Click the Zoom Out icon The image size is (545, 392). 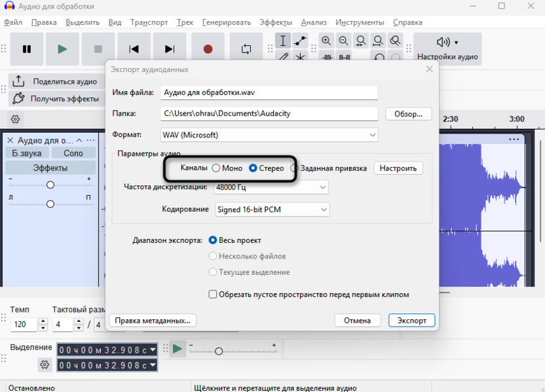tap(343, 41)
